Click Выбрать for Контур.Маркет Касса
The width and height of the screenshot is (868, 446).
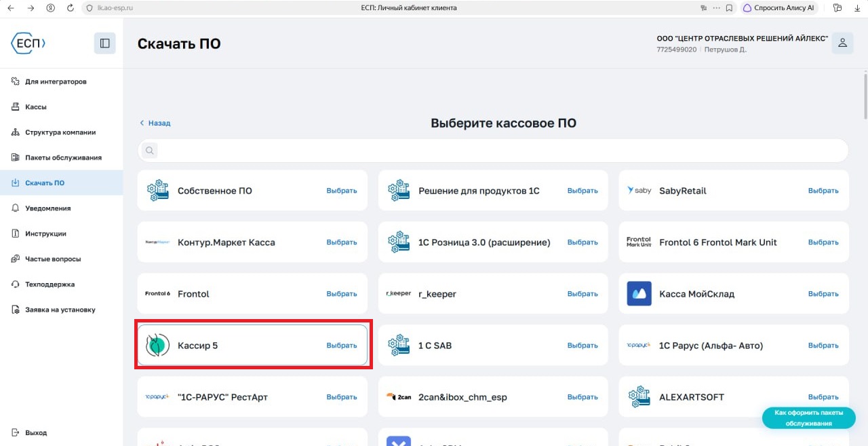(342, 242)
